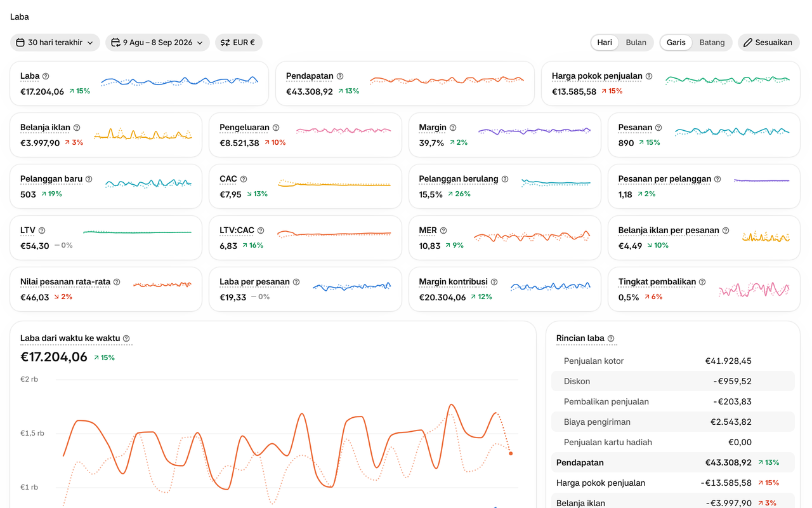812x508 pixels.
Task: Open the Belanja iklan per pesanan card
Action: 704,237
